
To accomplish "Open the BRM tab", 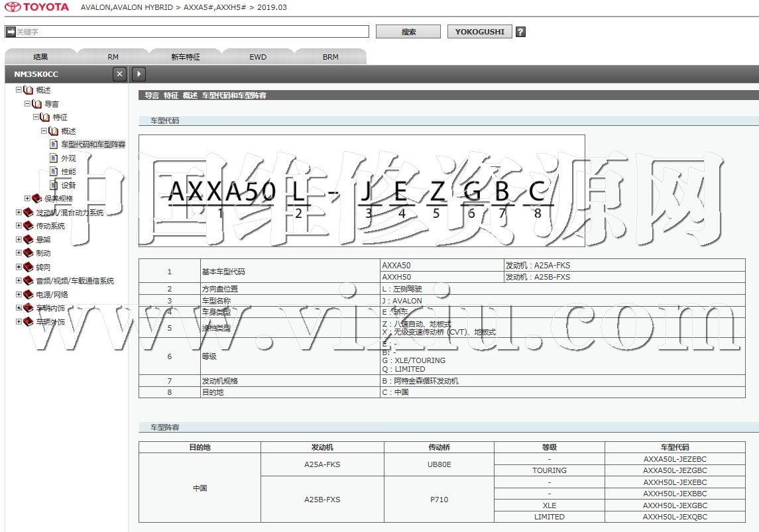I will pyautogui.click(x=330, y=57).
